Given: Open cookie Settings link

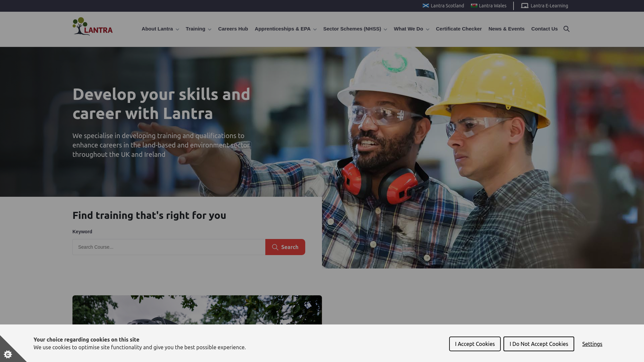Looking at the screenshot, I should click(592, 344).
